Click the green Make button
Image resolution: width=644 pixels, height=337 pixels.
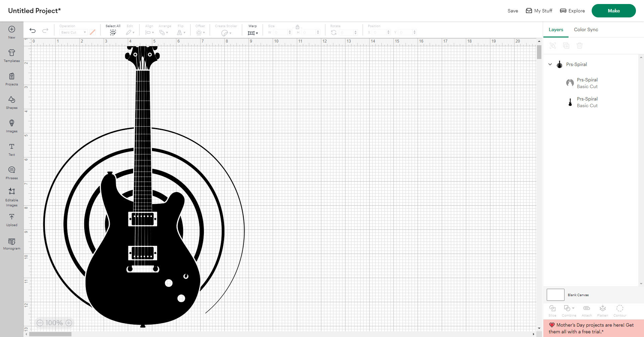(x=613, y=10)
